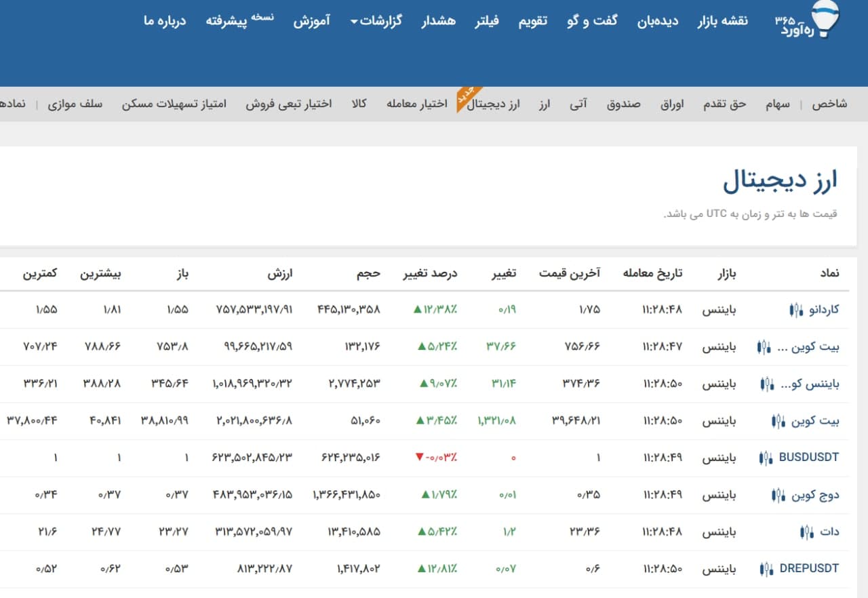
Task: Open candlestick chart icon for کاردانو
Action: (x=795, y=310)
